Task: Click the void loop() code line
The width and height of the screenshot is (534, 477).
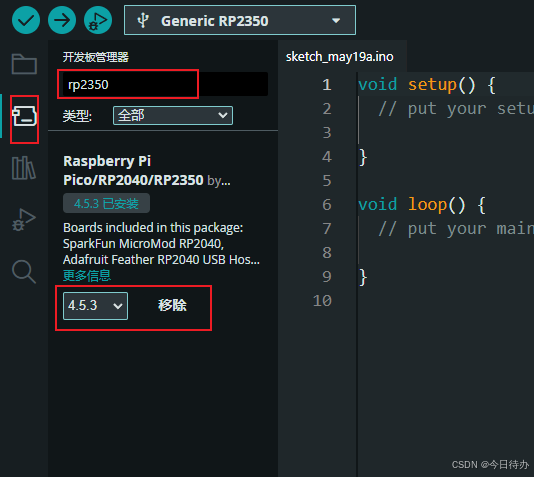Action: (422, 205)
